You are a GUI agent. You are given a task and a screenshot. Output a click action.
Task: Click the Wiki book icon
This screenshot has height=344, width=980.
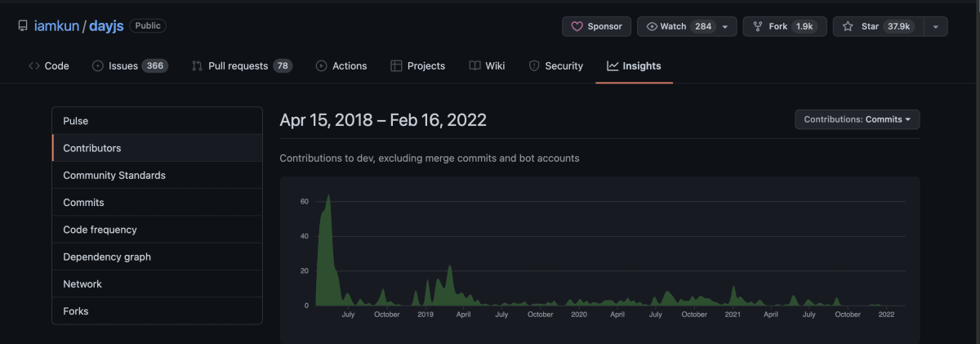pos(474,66)
